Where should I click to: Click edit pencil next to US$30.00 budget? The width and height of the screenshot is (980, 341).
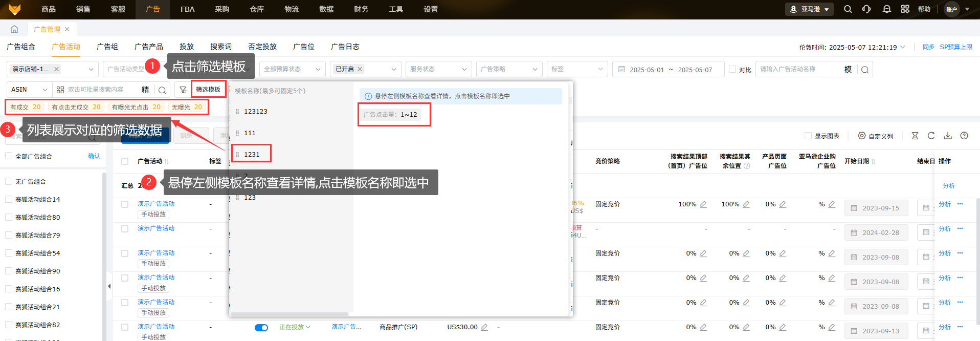point(484,327)
